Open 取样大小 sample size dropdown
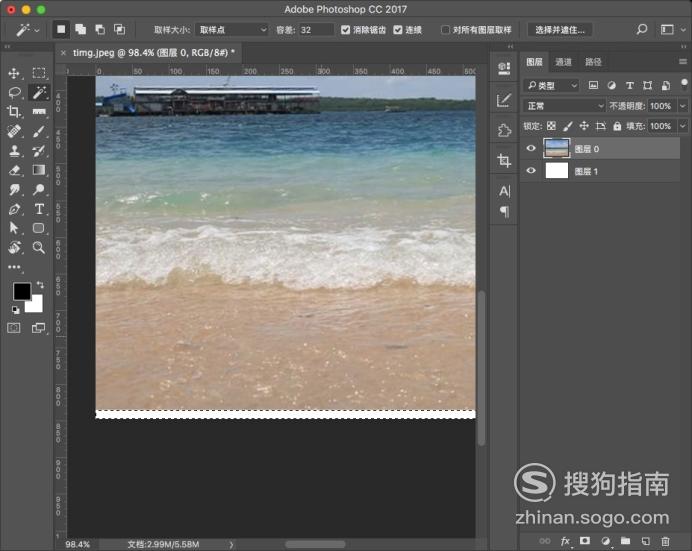Screen dimensions: 692x551 pyautogui.click(x=231, y=30)
